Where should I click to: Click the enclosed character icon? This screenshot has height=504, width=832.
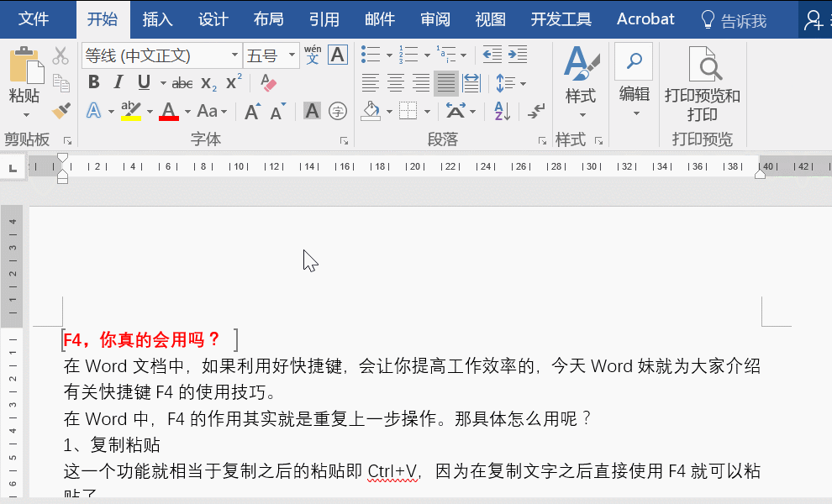point(338,111)
